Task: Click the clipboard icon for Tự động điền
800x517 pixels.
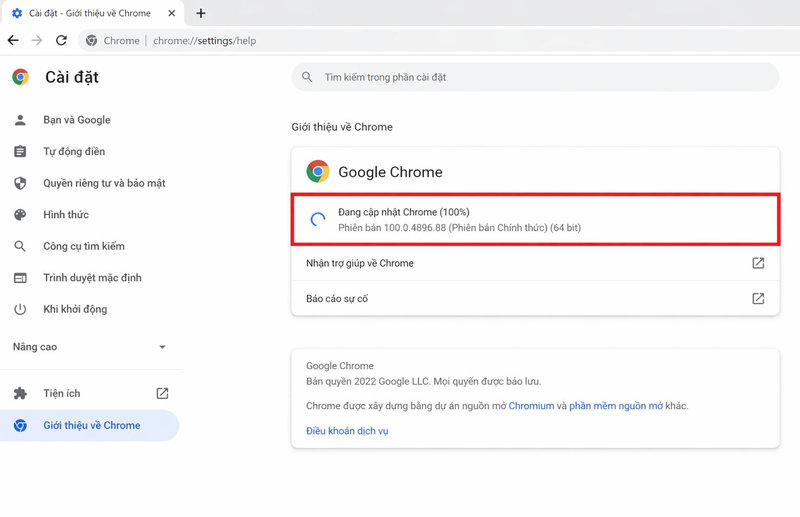Action: (x=20, y=152)
